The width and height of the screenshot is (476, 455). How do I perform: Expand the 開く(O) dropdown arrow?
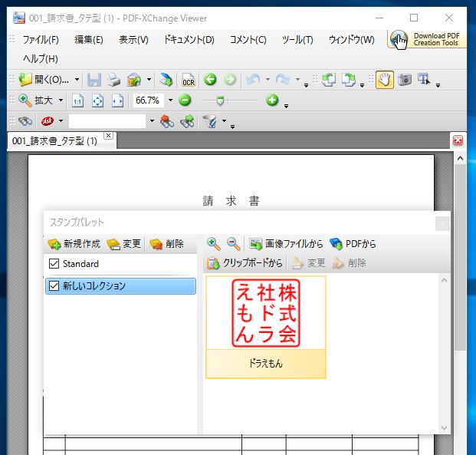77,80
